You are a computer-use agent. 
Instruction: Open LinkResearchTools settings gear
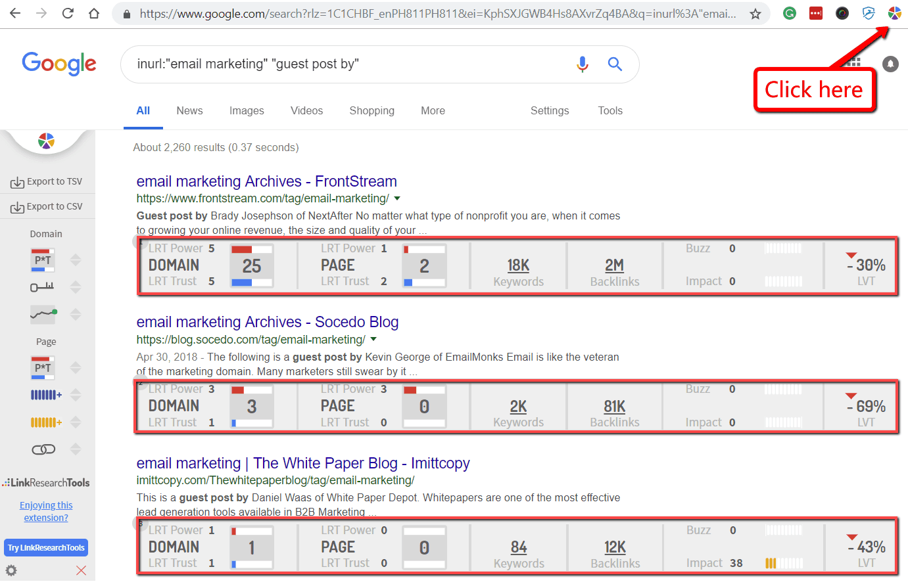[x=11, y=570]
